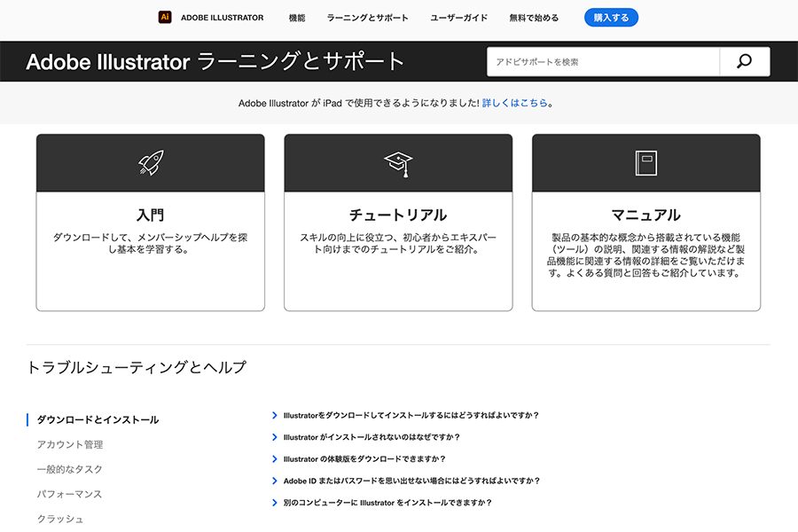Focus the アドビサポートを検索 search field
The height and width of the screenshot is (532, 798).
click(603, 61)
